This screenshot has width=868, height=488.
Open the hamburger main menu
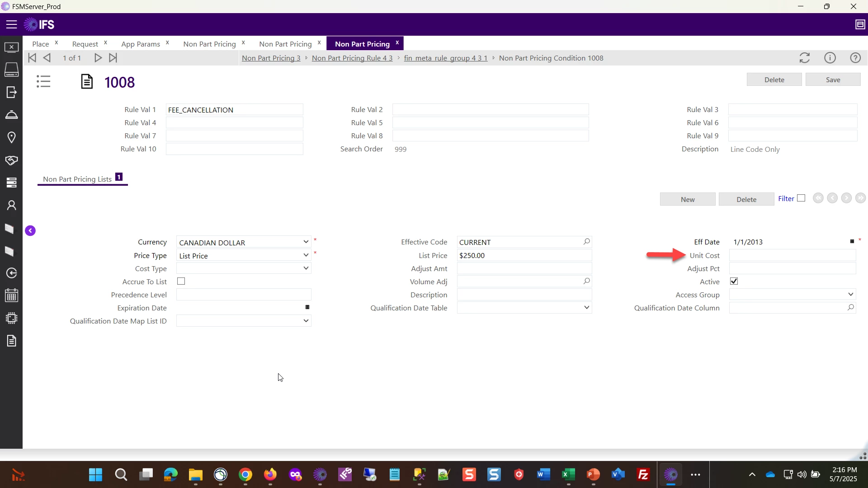[x=11, y=24]
